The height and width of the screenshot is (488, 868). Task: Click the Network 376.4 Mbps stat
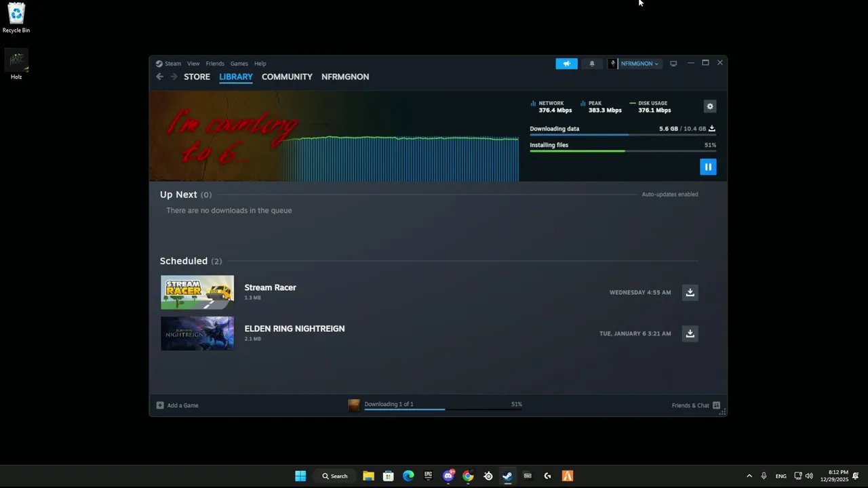coord(551,106)
